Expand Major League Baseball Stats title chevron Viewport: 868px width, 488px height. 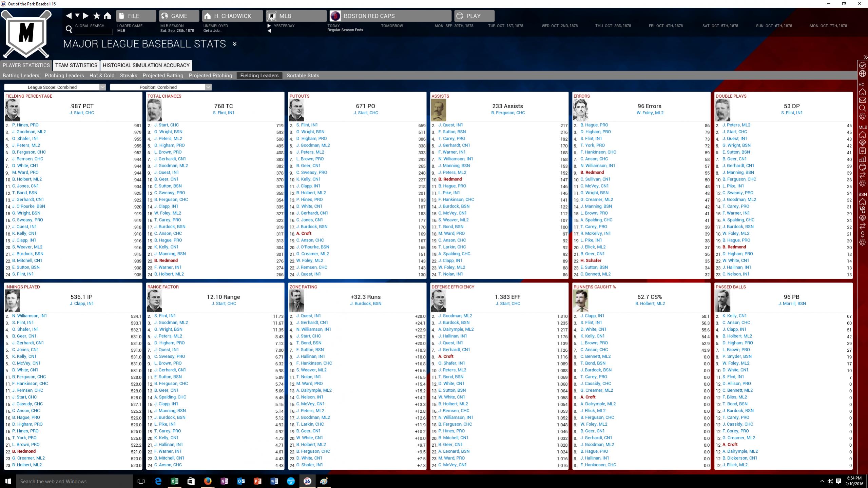pyautogui.click(x=234, y=44)
